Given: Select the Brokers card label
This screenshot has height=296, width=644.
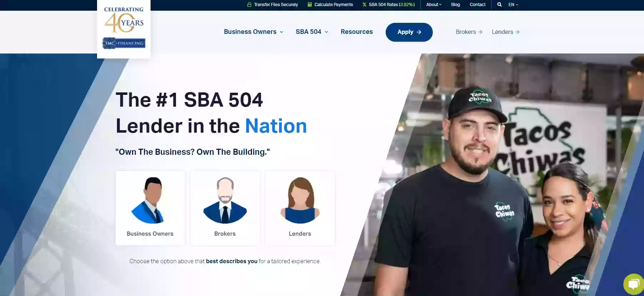Looking at the screenshot, I should (x=225, y=234).
